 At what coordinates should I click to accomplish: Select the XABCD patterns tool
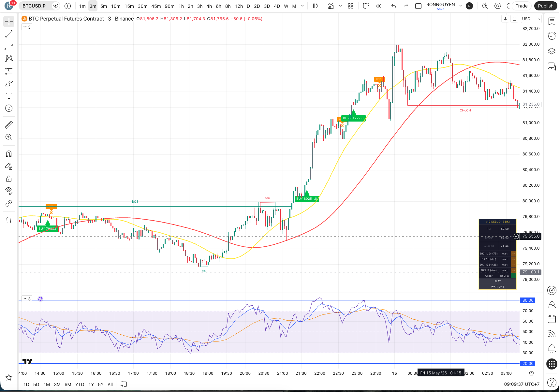tap(9, 59)
